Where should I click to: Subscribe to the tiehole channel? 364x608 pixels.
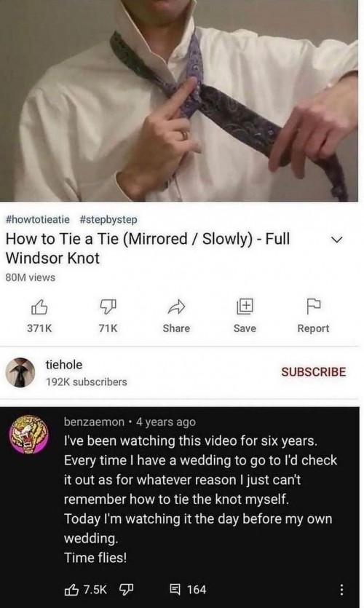click(313, 372)
